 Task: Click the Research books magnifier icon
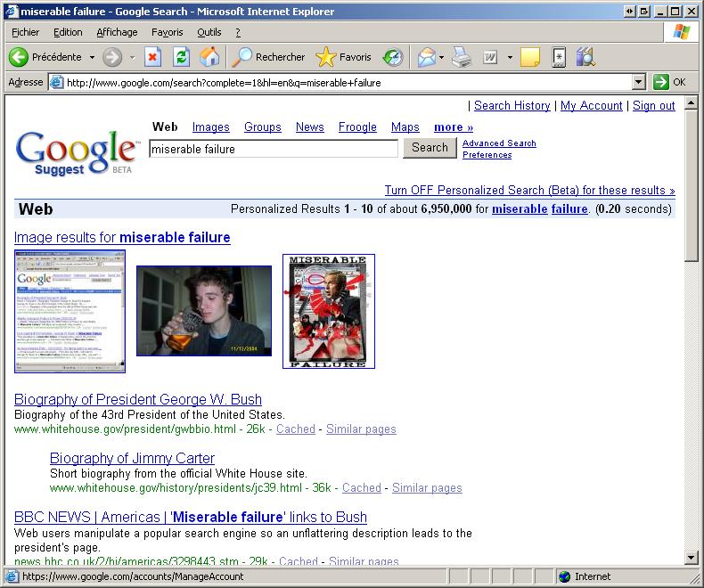[x=585, y=57]
